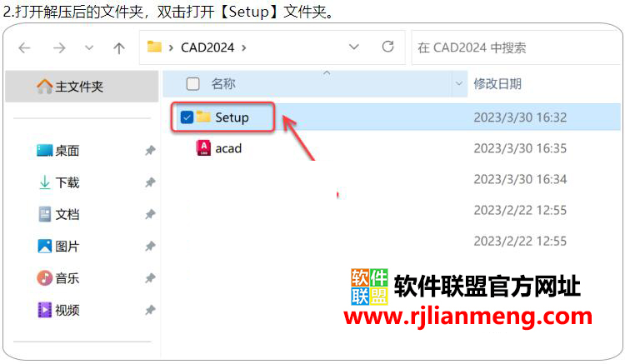Click the CAD2024 breadcrumb segment

point(207,47)
